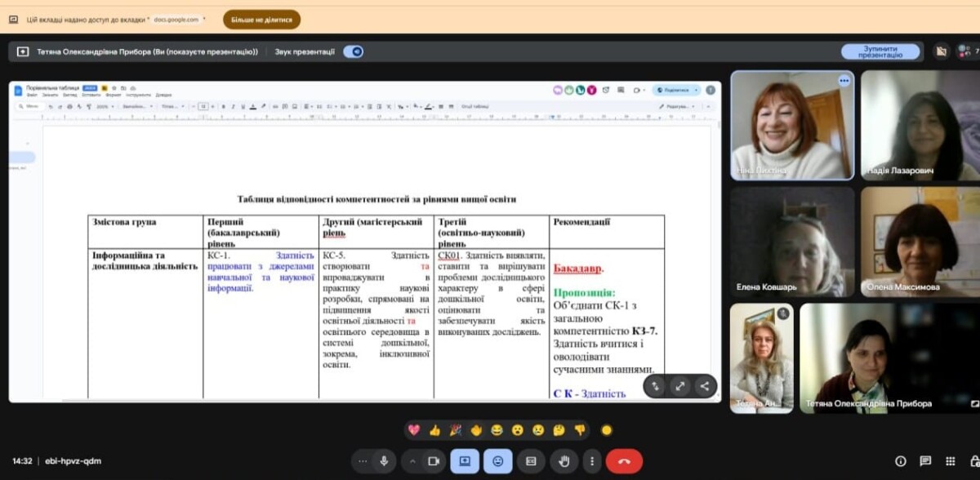Image resolution: width=980 pixels, height=480 pixels.
Task: Open the emoji reactions button
Action: point(497,461)
